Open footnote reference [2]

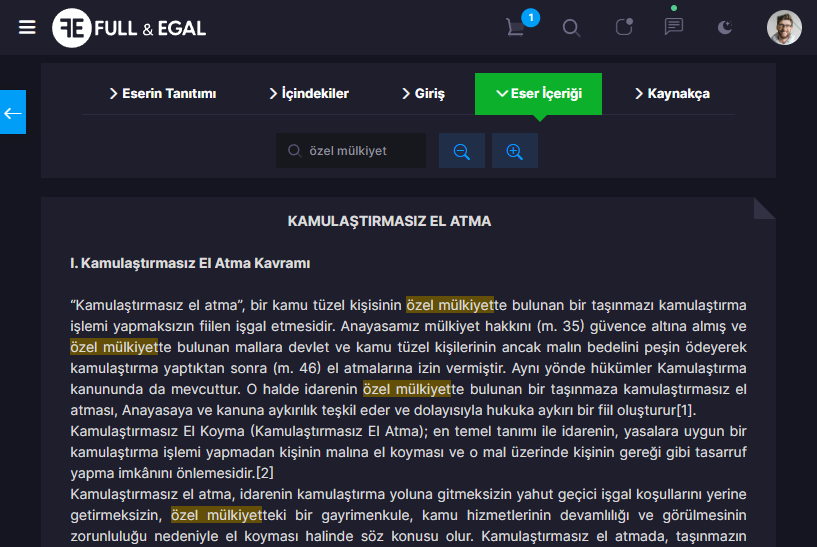tap(265, 473)
